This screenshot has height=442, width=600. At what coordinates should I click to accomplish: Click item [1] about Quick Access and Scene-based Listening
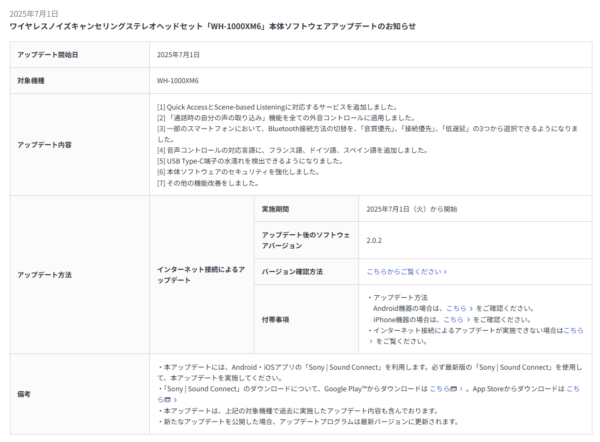click(278, 107)
